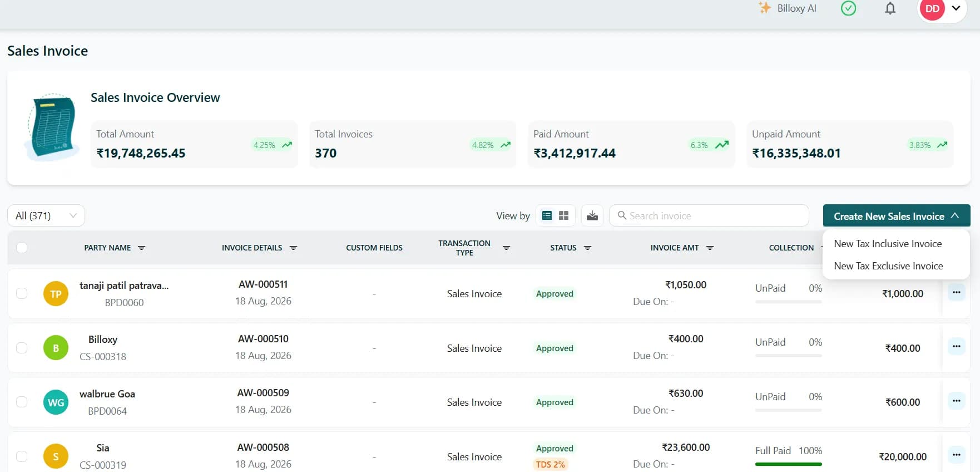Click Sia full paid progress bar
The width and height of the screenshot is (980, 472).
pyautogui.click(x=788, y=464)
